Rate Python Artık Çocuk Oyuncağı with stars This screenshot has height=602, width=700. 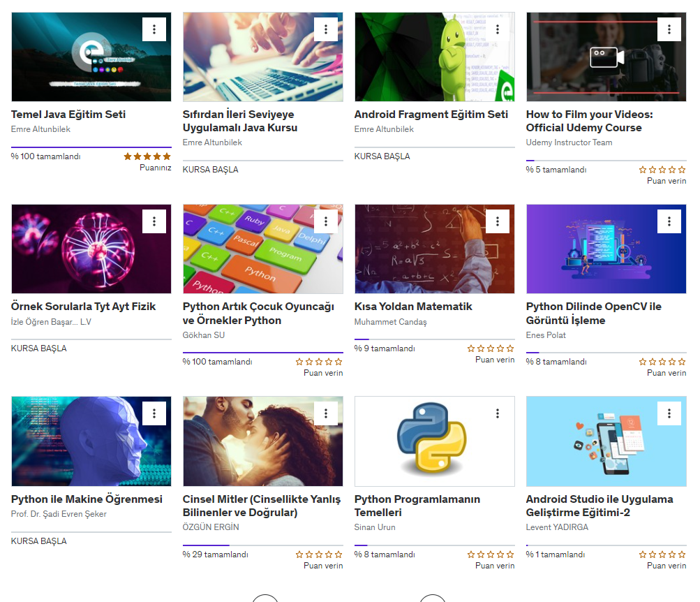(x=319, y=362)
